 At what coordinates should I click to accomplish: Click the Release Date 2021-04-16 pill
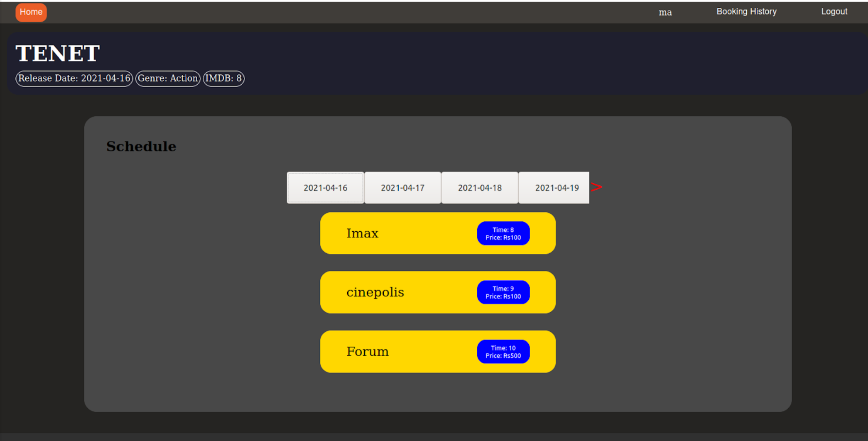click(x=74, y=78)
